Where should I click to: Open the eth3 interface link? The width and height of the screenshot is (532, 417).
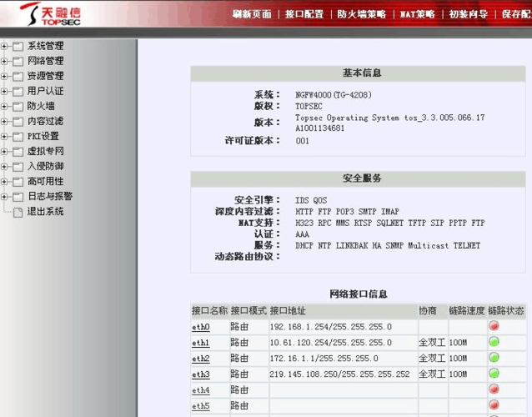(x=201, y=374)
